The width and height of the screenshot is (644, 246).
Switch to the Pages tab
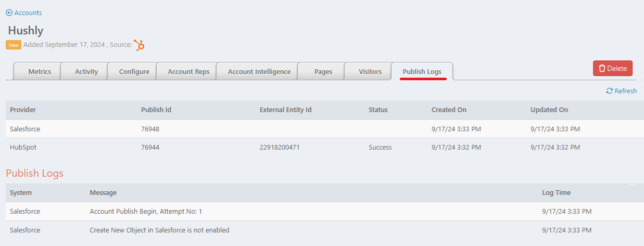(x=323, y=71)
